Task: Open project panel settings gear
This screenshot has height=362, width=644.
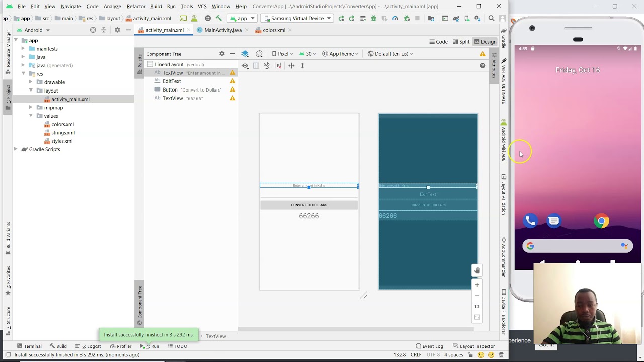Action: click(x=117, y=30)
